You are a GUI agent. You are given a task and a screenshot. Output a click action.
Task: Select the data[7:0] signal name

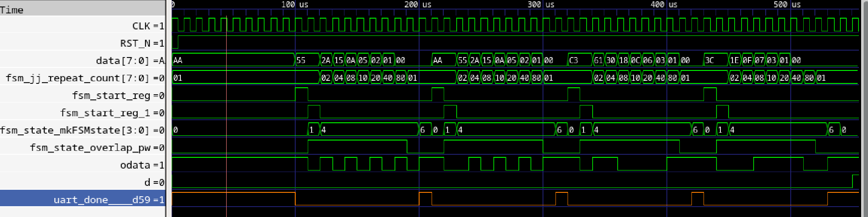click(129, 61)
